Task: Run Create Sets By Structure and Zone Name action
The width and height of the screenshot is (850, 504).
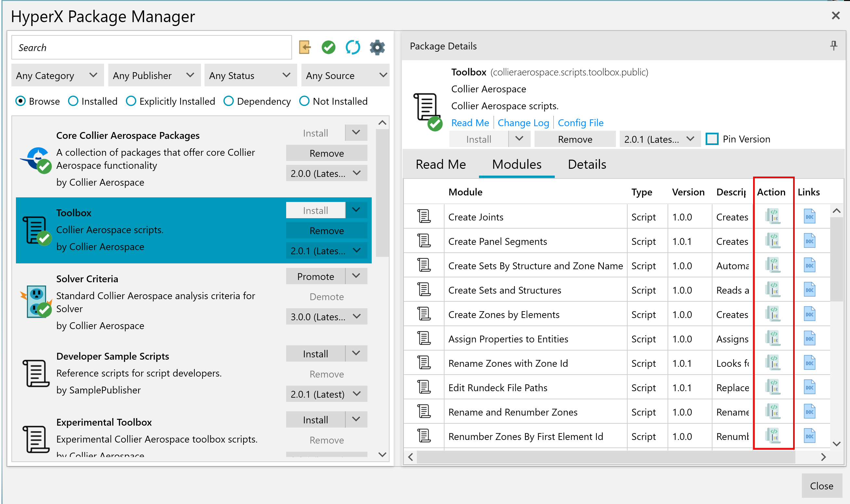Action: point(773,265)
